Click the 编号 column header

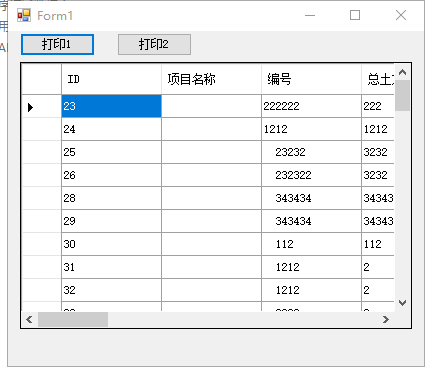[x=311, y=79]
